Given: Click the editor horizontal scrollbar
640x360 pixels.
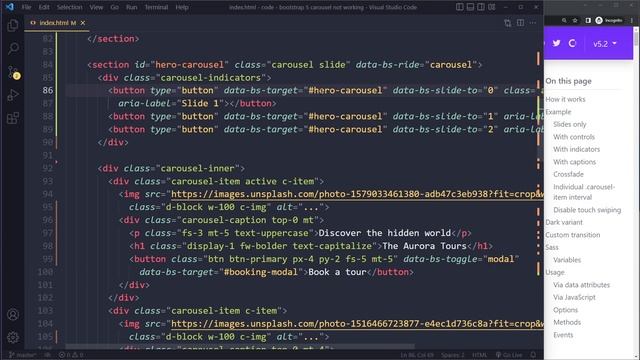Looking at the screenshot, I should [240, 347].
